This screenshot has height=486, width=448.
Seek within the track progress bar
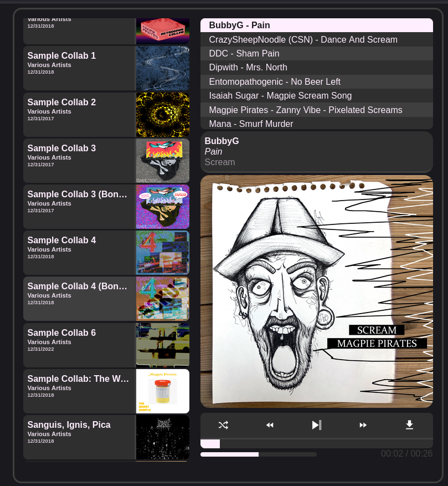[x=316, y=444]
